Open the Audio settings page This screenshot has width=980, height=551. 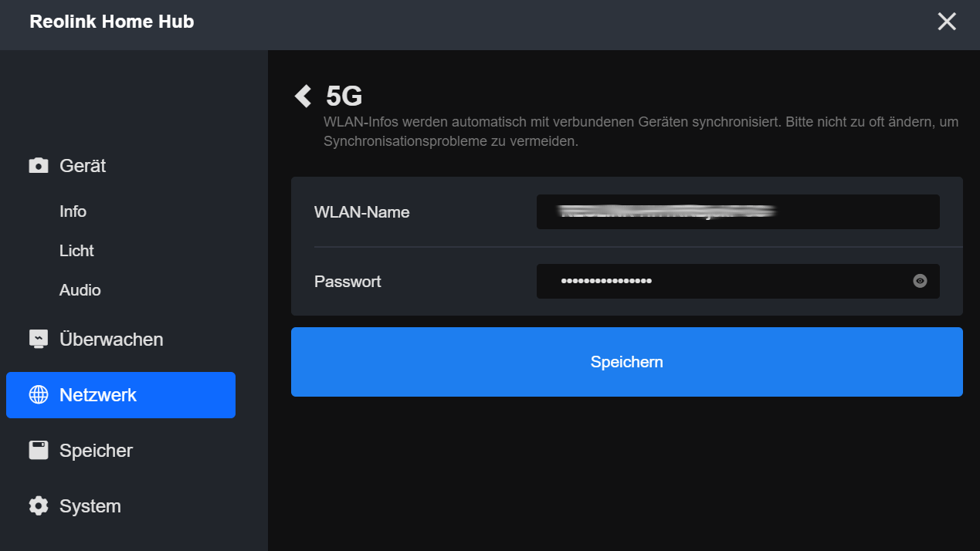80,290
